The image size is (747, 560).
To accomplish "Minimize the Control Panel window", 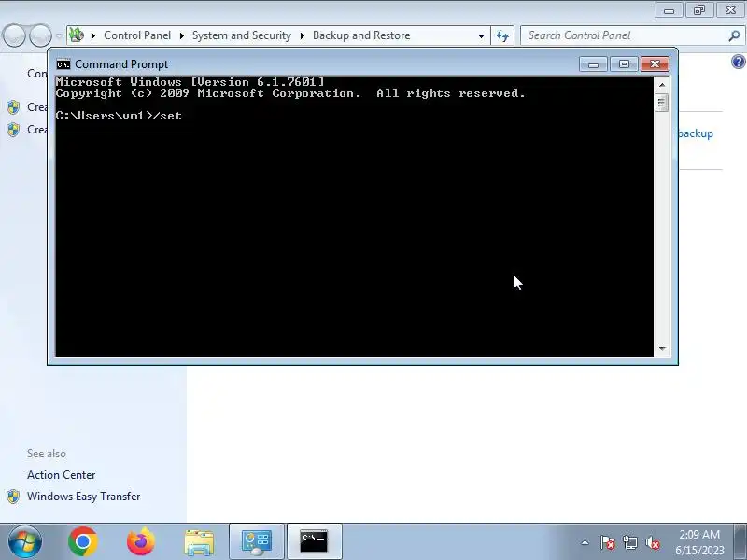I will tap(669, 10).
